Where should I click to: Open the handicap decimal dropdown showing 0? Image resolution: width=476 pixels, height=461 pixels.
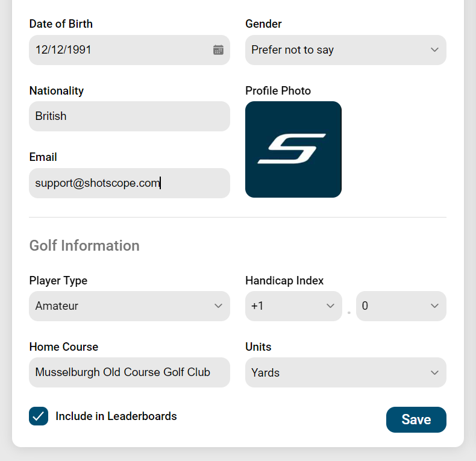(401, 306)
